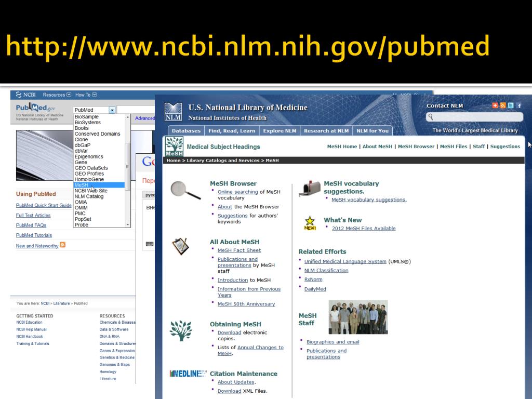Click the PubMed.gov logo
Viewport: 532px width, 399px height.
pyautogui.click(x=35, y=108)
